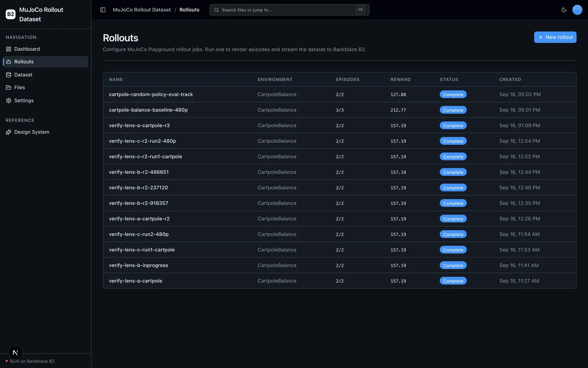Open the Files folder icon
This screenshot has width=588, height=368.
[x=8, y=88]
